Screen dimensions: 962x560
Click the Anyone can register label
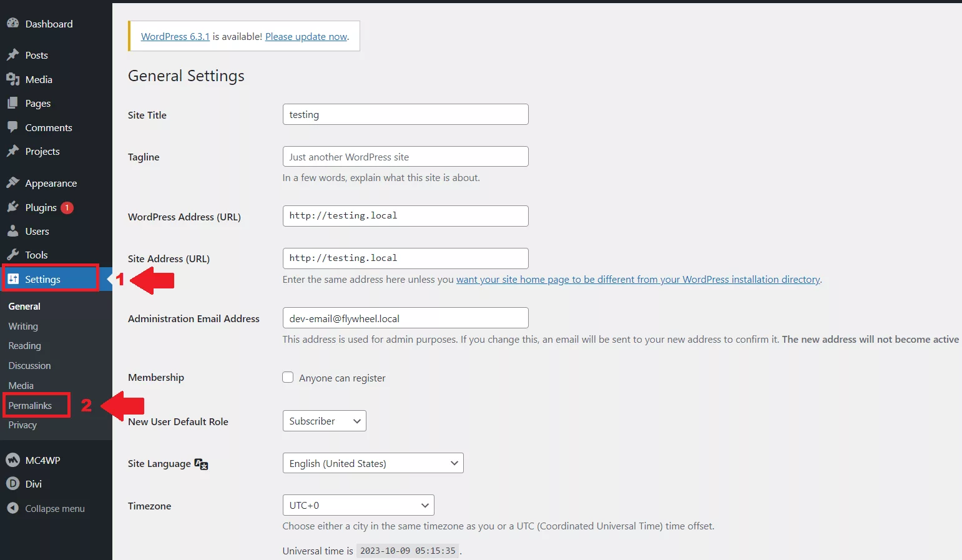tap(342, 378)
